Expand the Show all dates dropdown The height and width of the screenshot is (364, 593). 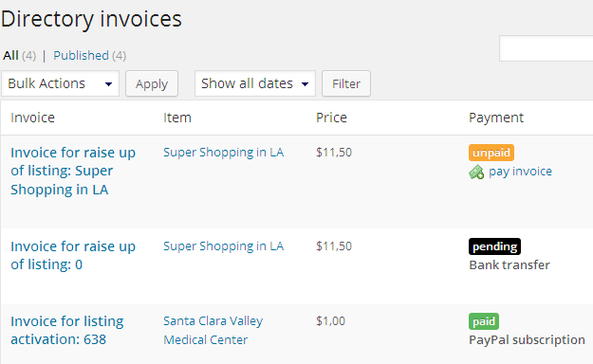(x=255, y=83)
